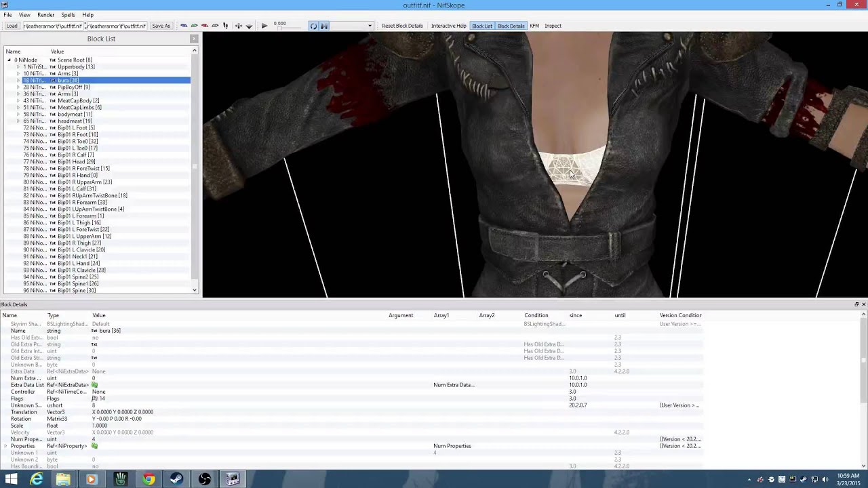This screenshot has width=868, height=488.
Task: Close the Block List panel
Action: 194,39
